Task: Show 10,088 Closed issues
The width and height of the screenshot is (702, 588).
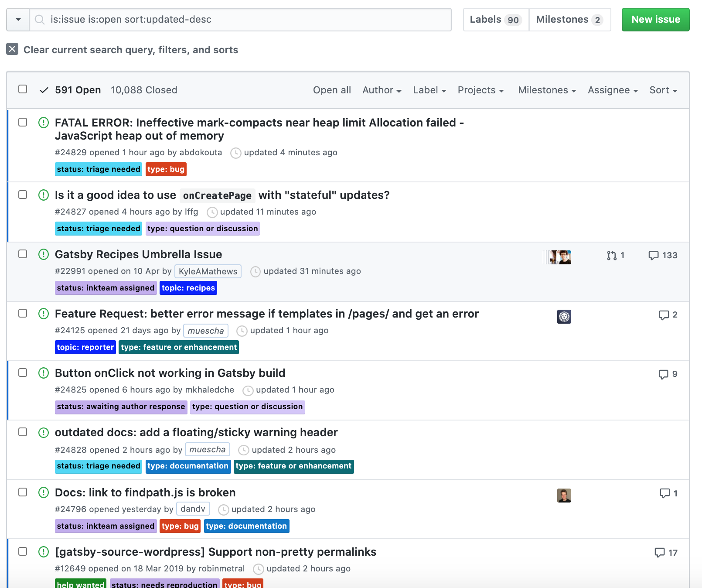Action: click(144, 90)
